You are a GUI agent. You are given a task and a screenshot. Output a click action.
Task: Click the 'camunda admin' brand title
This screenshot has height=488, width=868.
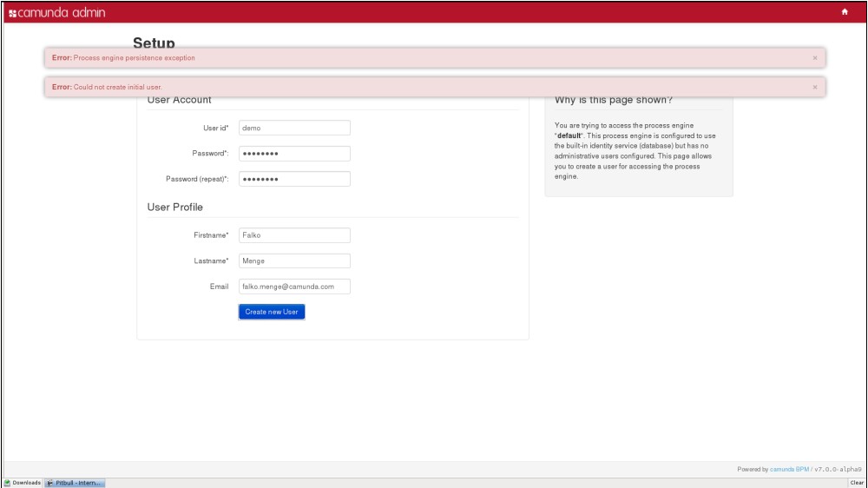click(62, 11)
